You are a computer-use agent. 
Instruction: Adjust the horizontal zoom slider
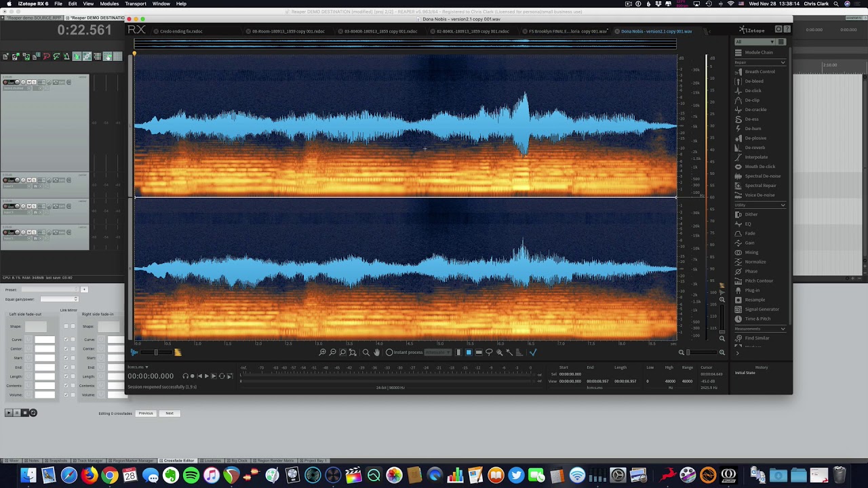coord(702,352)
